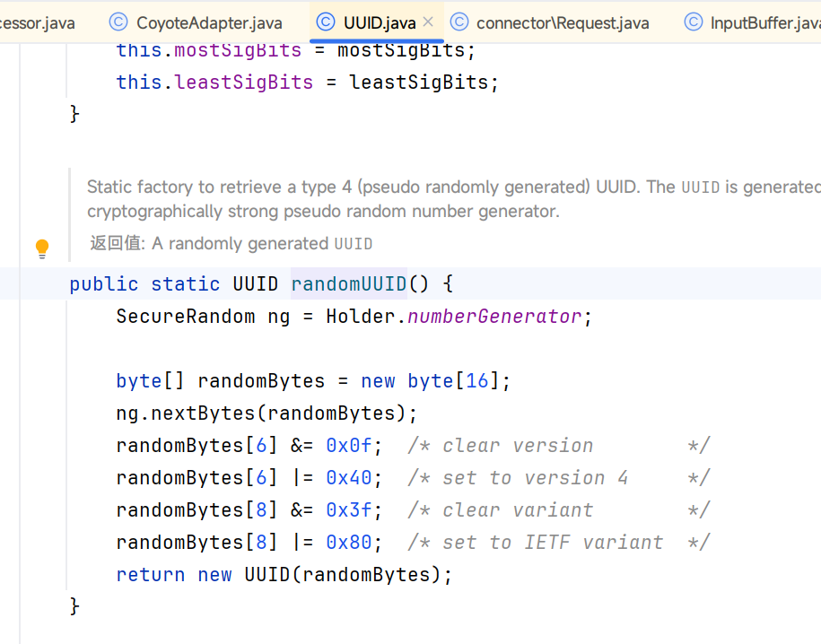Image resolution: width=821 pixels, height=644 pixels.
Task: Switch to the CoyoteAdapter.java tab
Action: tap(208, 22)
